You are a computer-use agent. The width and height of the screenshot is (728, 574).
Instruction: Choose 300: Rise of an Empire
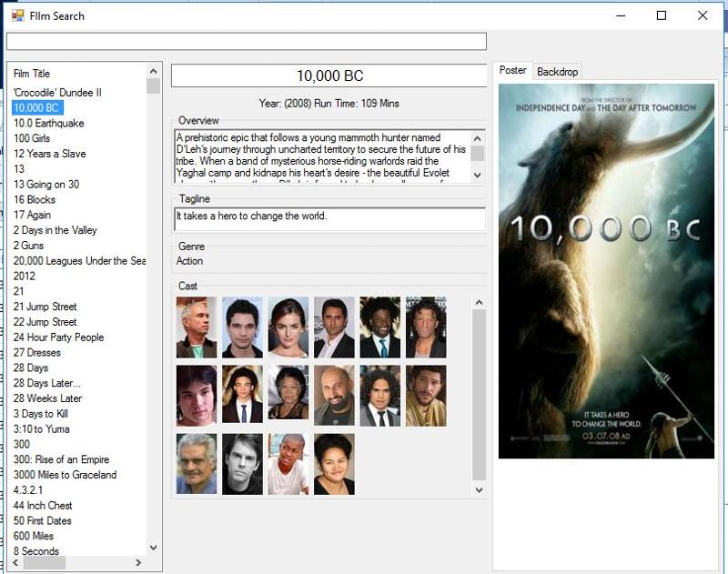(61, 460)
